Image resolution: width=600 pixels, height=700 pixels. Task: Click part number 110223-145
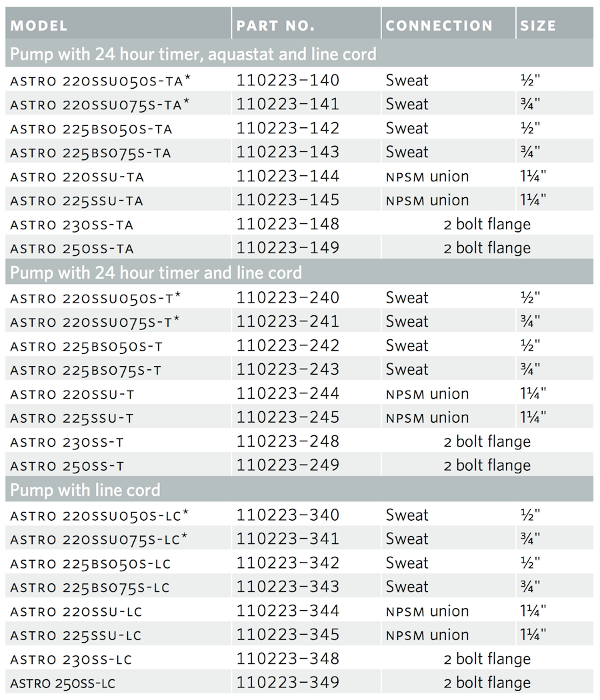(288, 200)
